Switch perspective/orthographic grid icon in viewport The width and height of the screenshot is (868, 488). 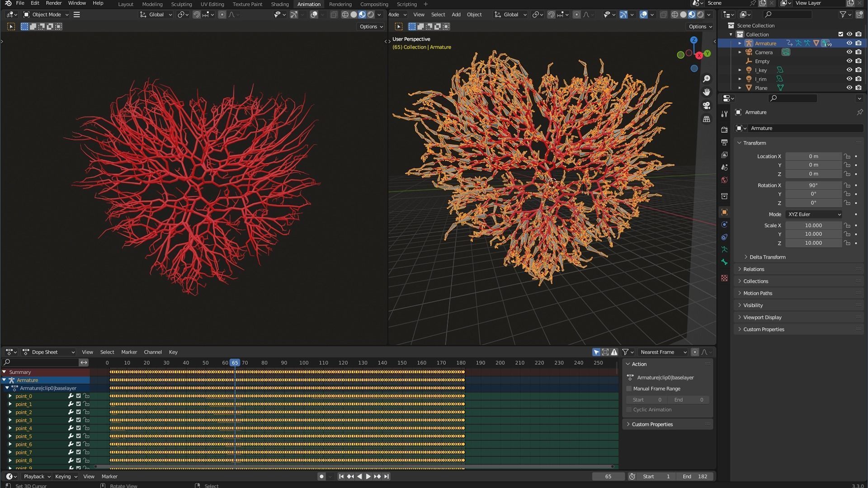click(x=707, y=119)
